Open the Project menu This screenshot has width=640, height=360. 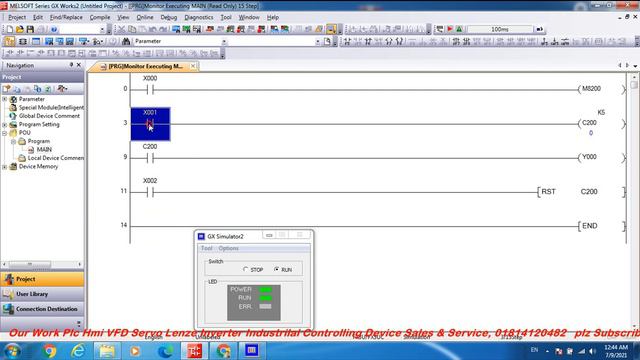[x=17, y=17]
